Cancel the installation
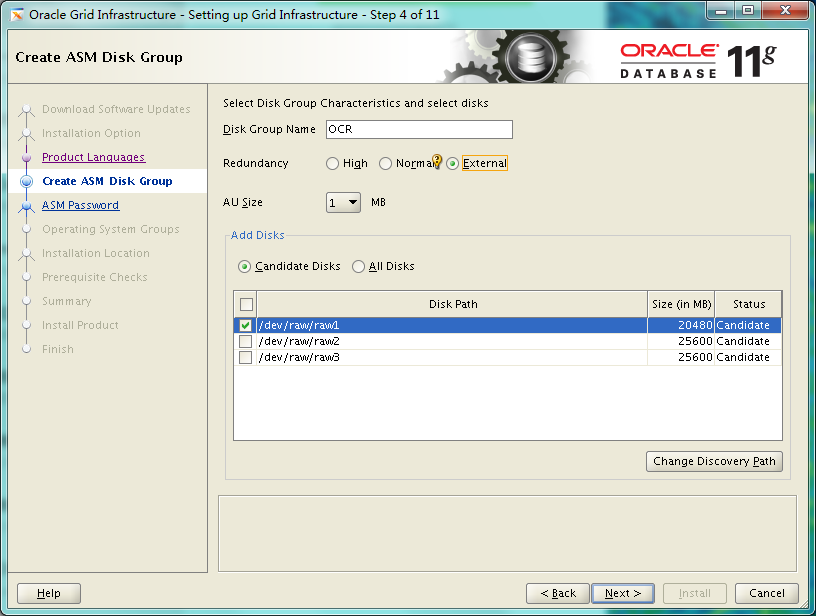Viewport: 816px width, 616px height. 767,593
